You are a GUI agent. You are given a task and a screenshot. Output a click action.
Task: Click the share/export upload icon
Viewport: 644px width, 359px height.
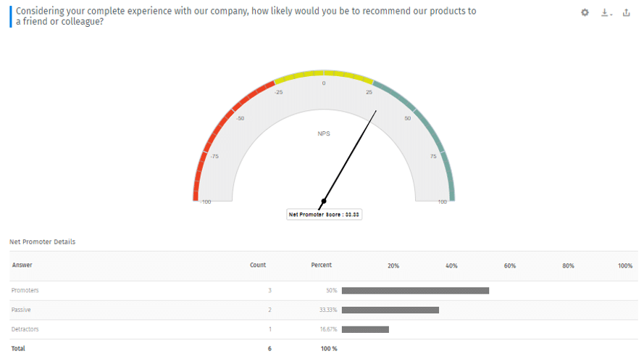click(x=626, y=13)
